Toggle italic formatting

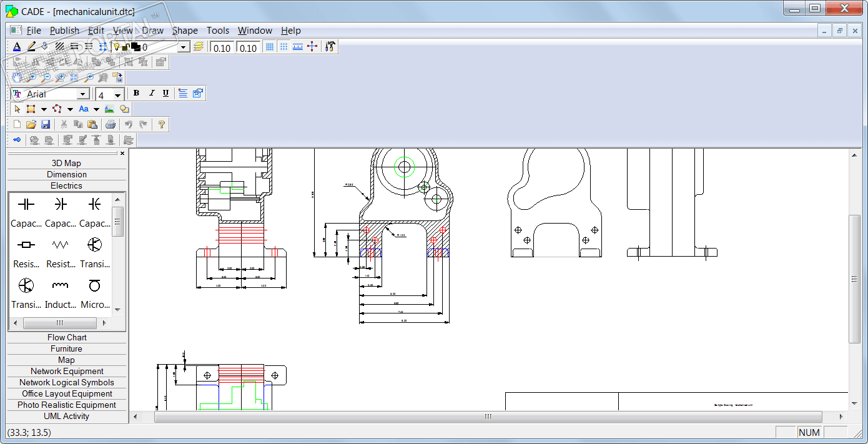pyautogui.click(x=151, y=93)
